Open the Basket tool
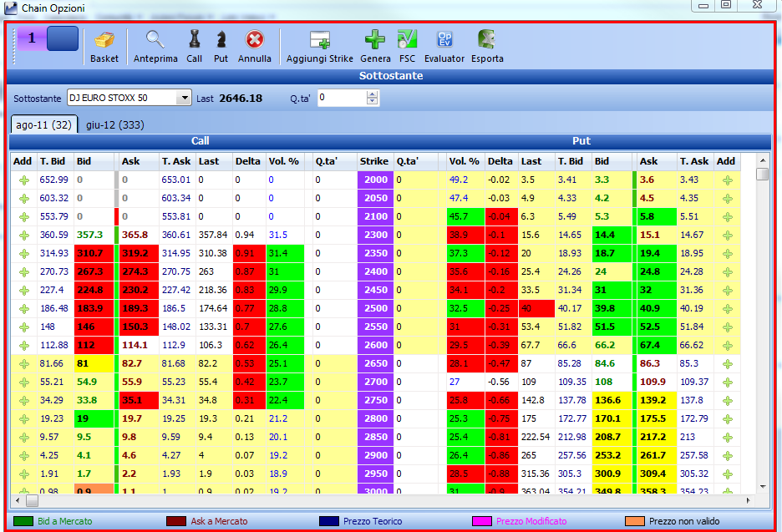 tap(104, 47)
